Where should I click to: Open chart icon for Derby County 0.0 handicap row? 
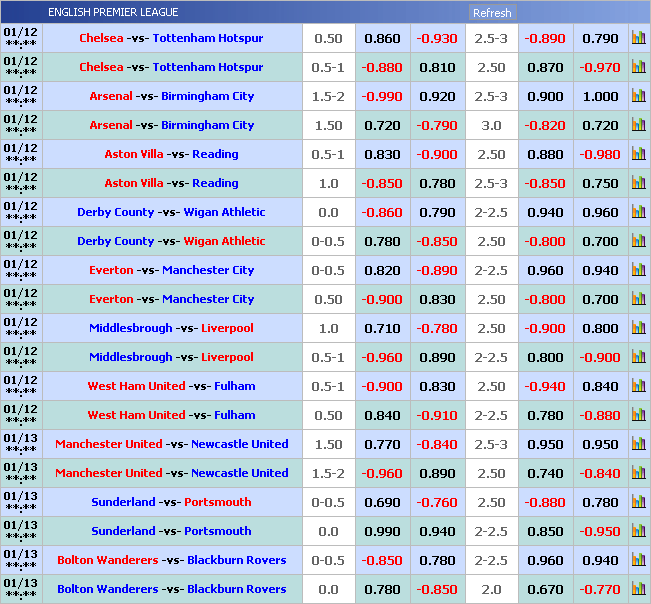click(638, 213)
